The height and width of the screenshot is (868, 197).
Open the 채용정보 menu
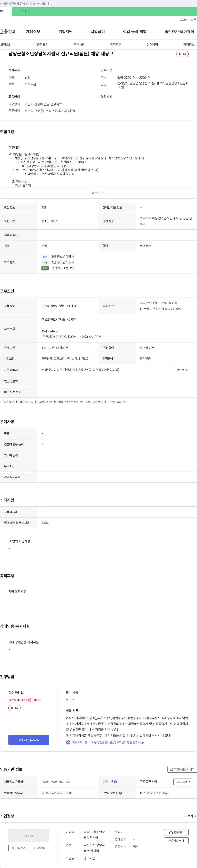[x=33, y=32]
